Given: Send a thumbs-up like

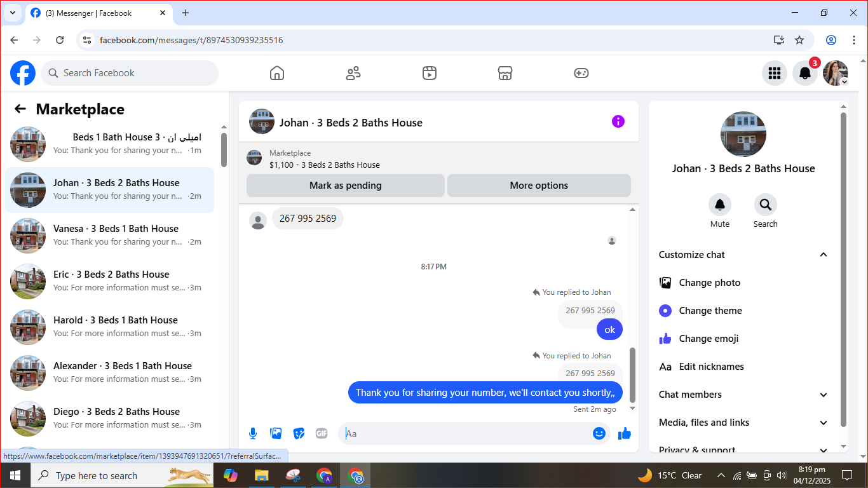Looking at the screenshot, I should 625,433.
